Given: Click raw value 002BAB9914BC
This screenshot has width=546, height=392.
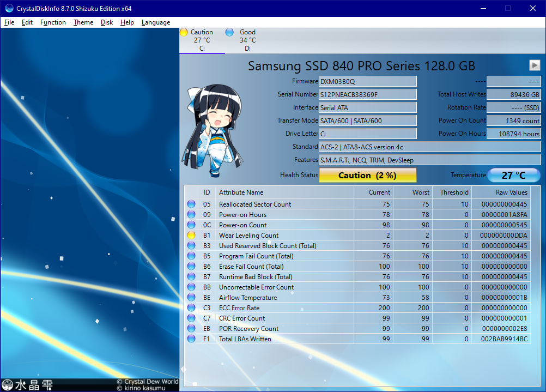Looking at the screenshot, I should point(504,339).
